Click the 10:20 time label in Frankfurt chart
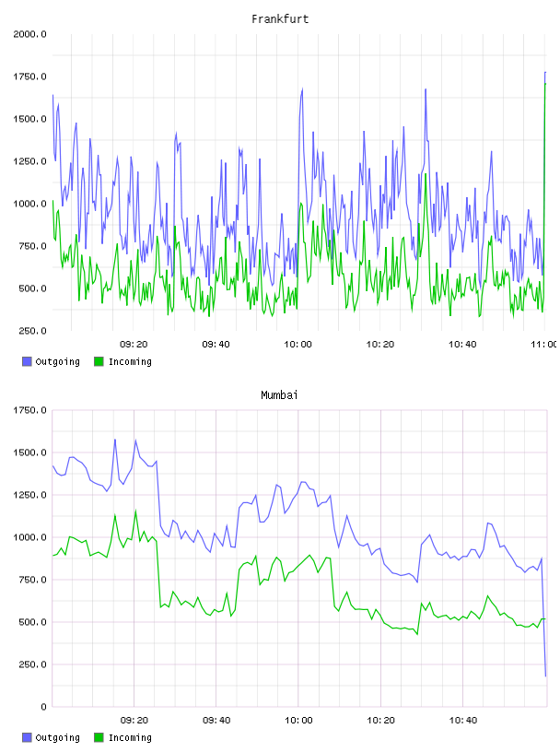 tap(380, 345)
